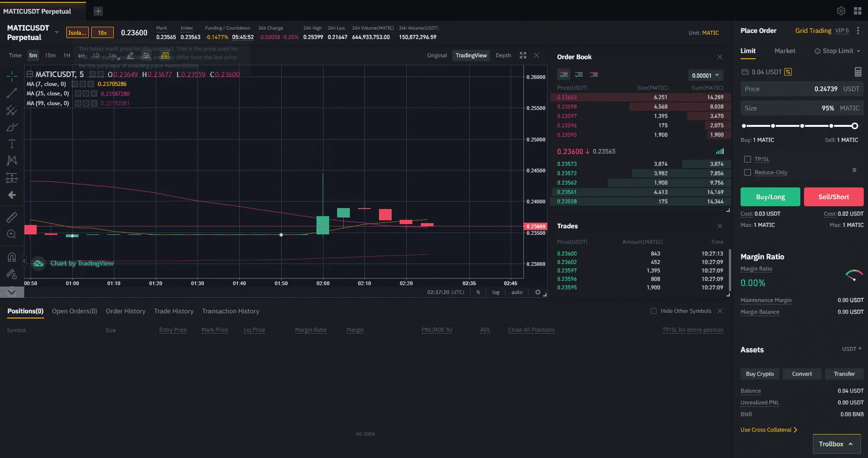Open chart settings gear near auto
The height and width of the screenshot is (458, 868).
pos(538,292)
